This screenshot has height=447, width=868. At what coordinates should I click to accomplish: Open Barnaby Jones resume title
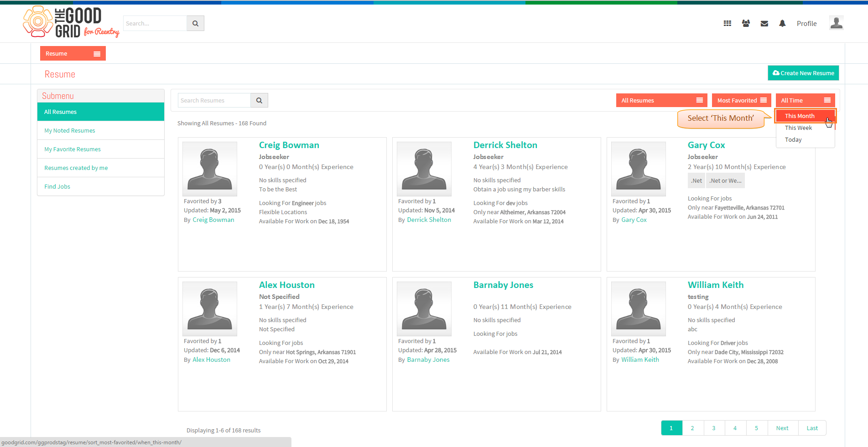(503, 285)
